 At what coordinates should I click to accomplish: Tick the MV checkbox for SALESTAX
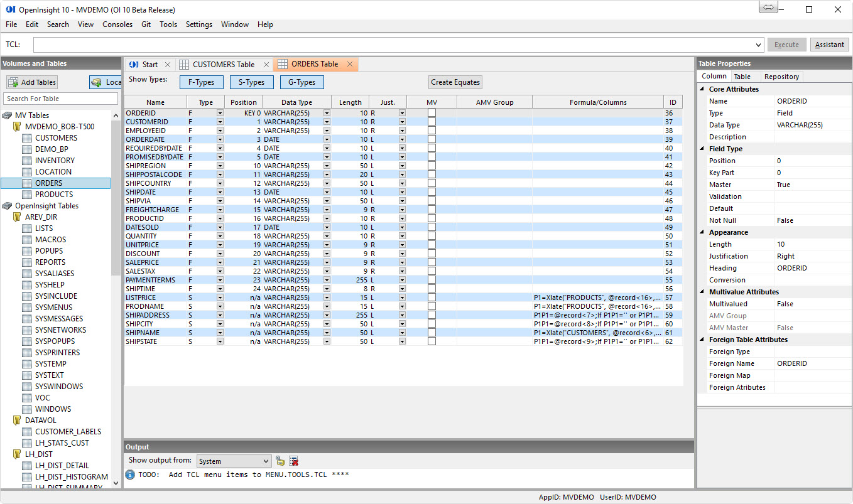click(x=432, y=271)
